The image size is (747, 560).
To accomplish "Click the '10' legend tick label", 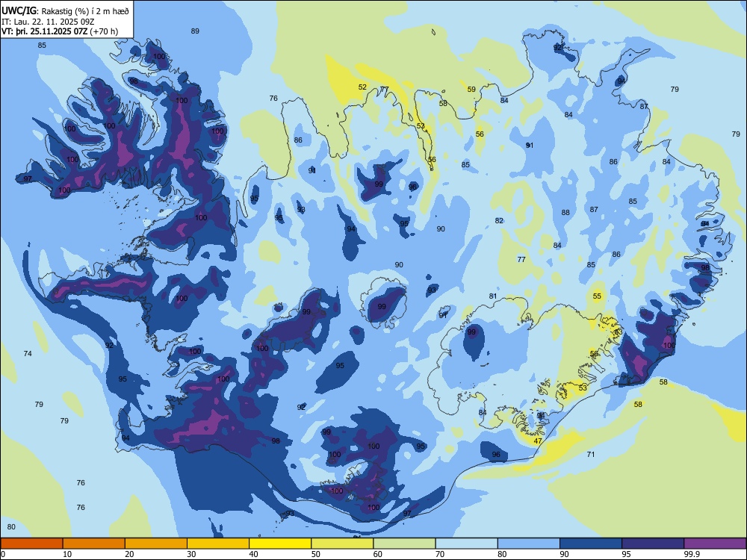I will (x=67, y=554).
